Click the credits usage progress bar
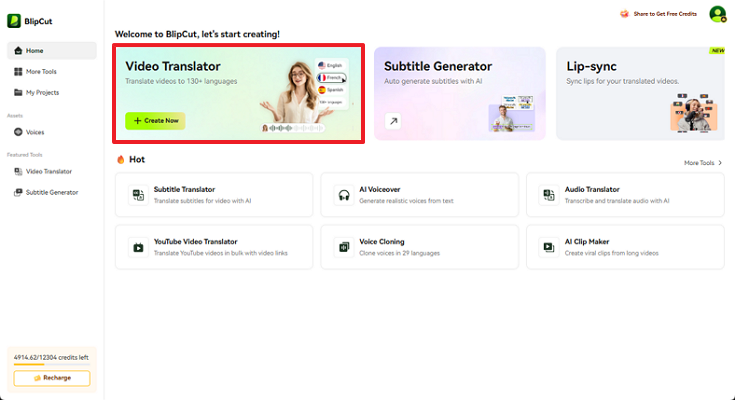735x400 pixels. tap(52, 365)
